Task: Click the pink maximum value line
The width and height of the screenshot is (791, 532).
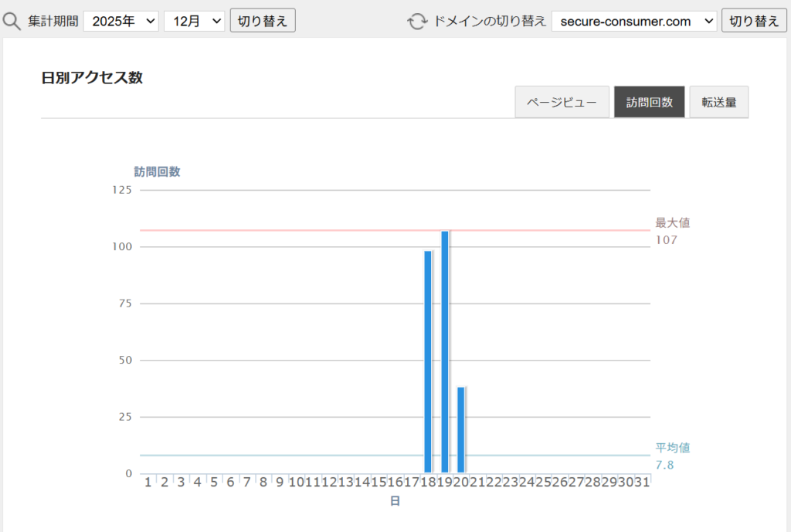Action: pyautogui.click(x=309, y=230)
